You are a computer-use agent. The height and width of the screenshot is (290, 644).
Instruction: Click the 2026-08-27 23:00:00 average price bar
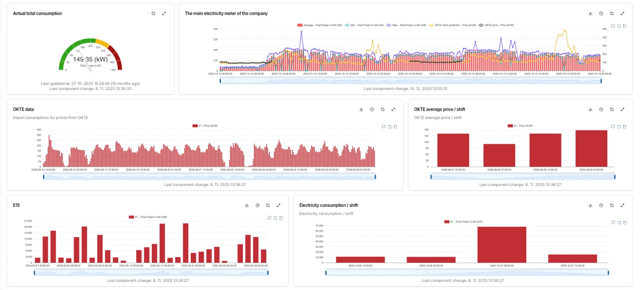pos(453,150)
